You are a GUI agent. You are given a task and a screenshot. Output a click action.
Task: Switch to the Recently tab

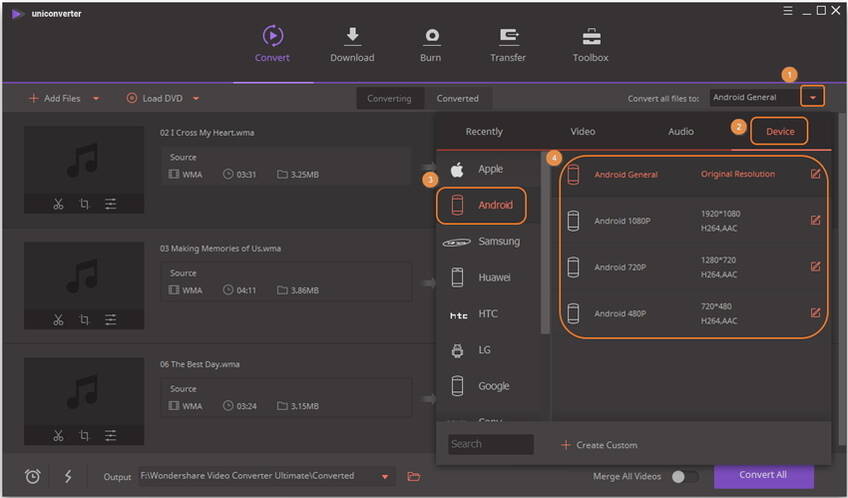coord(484,131)
